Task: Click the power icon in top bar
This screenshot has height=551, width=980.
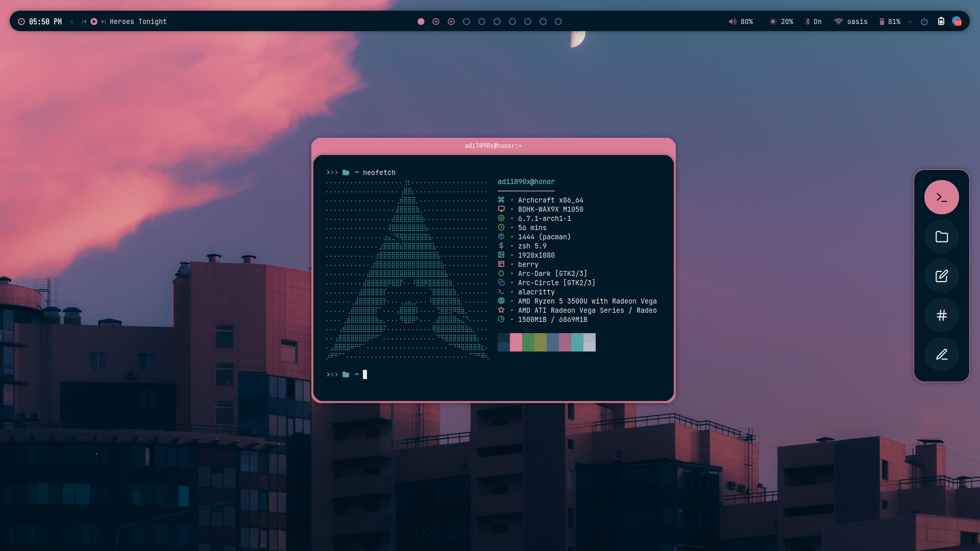Action: coord(924,21)
